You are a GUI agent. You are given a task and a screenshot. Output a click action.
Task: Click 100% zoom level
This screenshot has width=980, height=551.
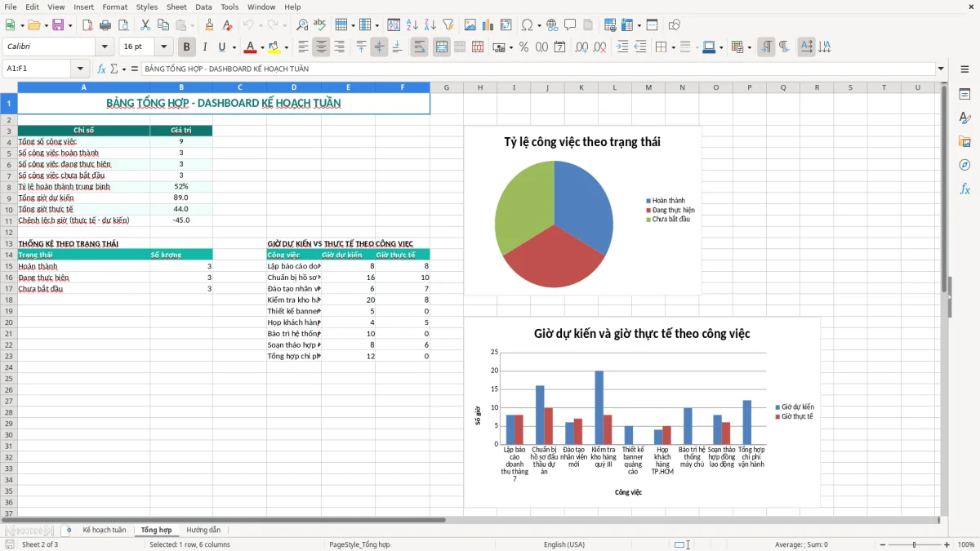pos(966,544)
